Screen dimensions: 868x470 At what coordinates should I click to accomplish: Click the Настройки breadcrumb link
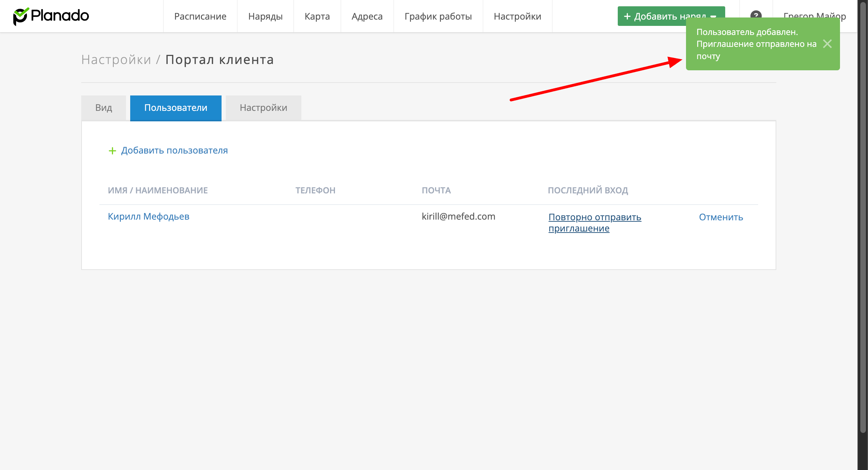point(116,60)
